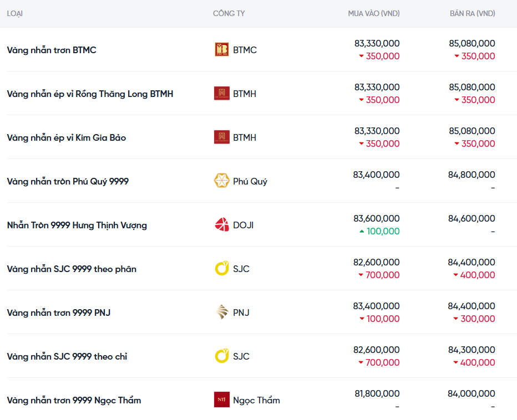
Task: Click SJC theo chỉ sell price 84,300,000
Action: click(x=472, y=350)
